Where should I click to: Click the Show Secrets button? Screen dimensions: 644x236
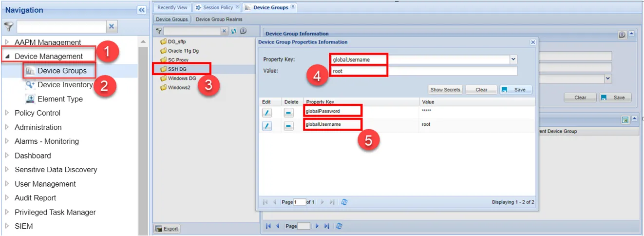tap(445, 90)
